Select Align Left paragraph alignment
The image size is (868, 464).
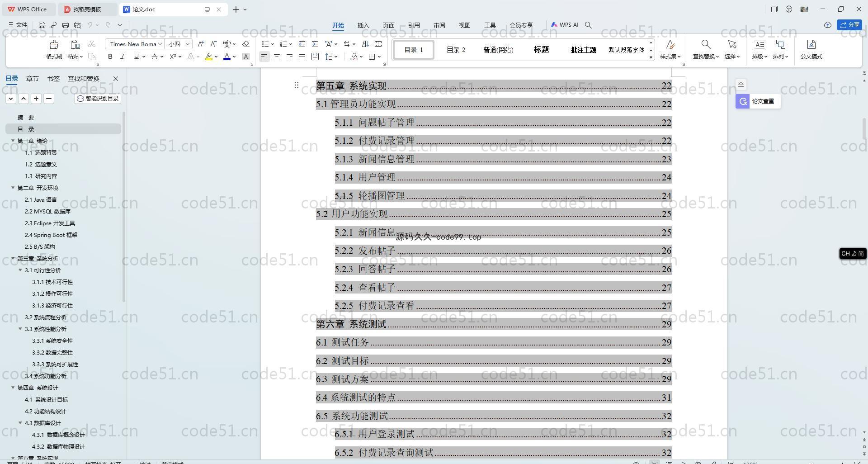pyautogui.click(x=264, y=57)
